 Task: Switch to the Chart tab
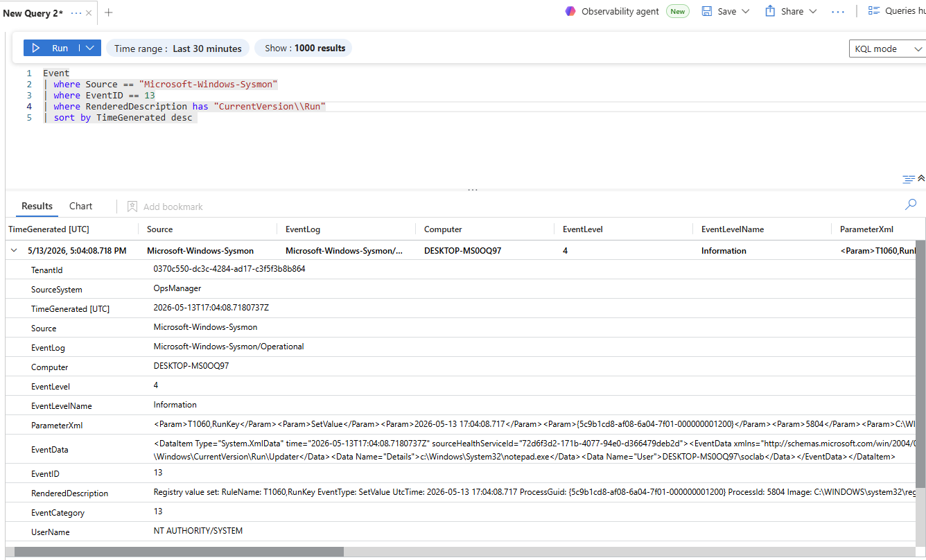tap(80, 206)
